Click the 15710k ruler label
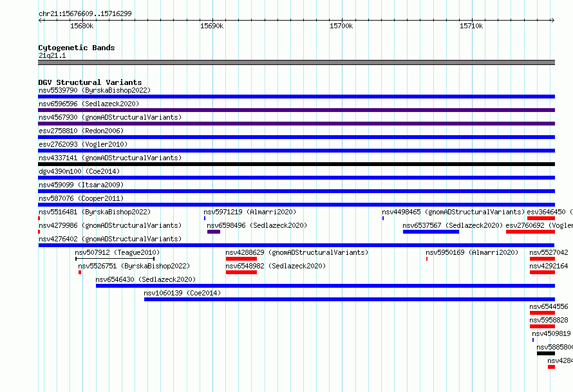The image size is (573, 392). [x=471, y=26]
